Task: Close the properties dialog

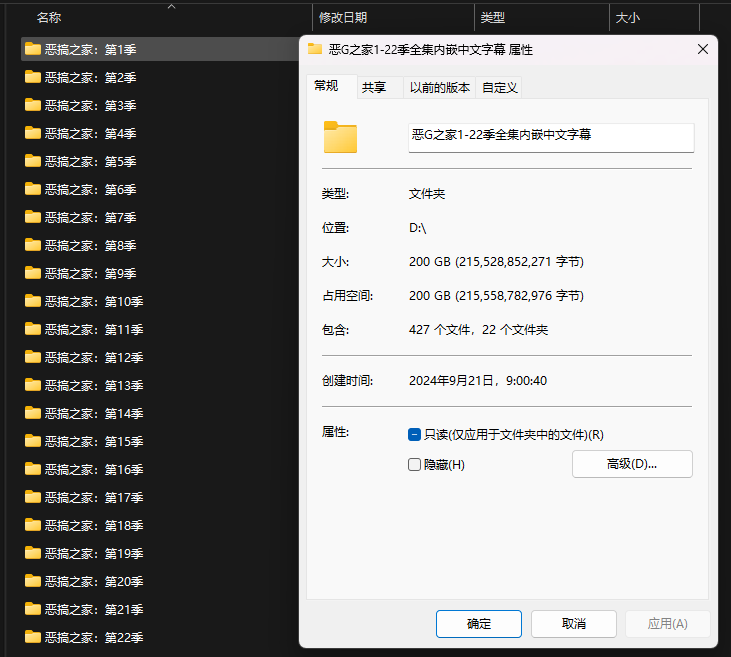Action: tap(703, 49)
